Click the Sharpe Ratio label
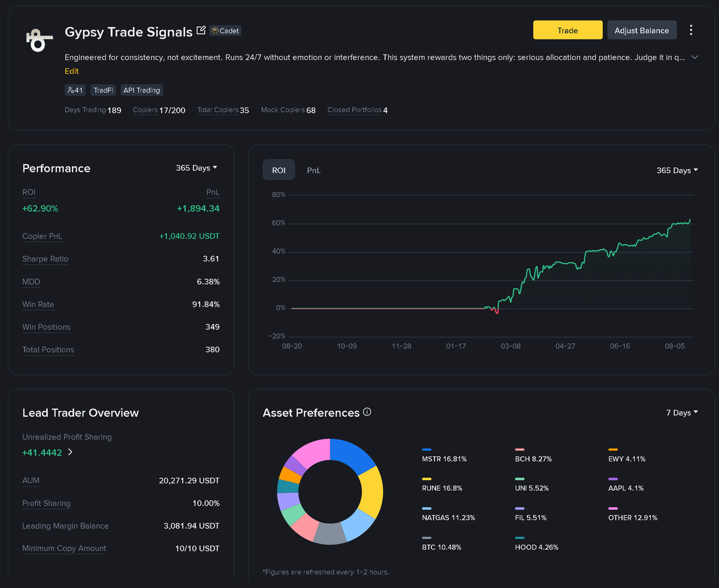 (x=46, y=259)
